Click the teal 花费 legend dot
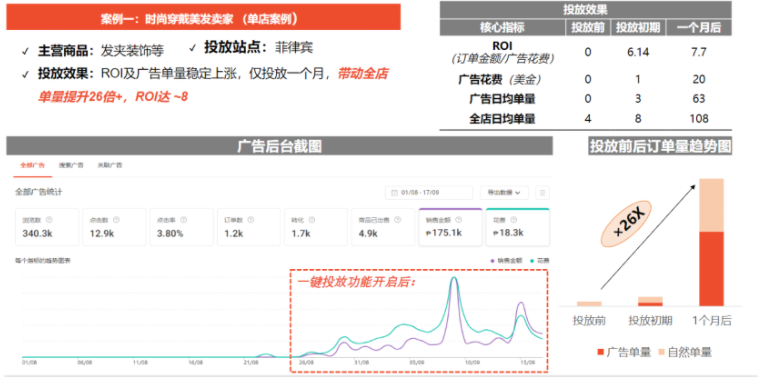 (533, 261)
